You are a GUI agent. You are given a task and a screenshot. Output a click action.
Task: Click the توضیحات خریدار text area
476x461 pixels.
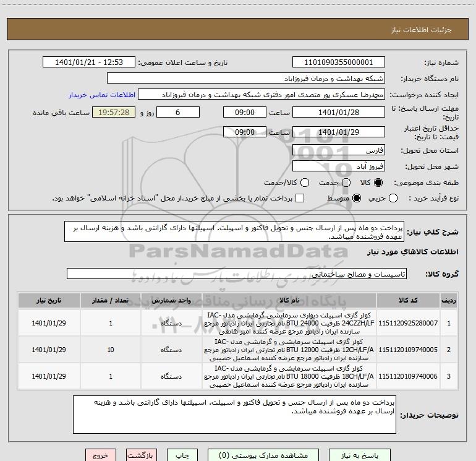[x=234, y=415]
